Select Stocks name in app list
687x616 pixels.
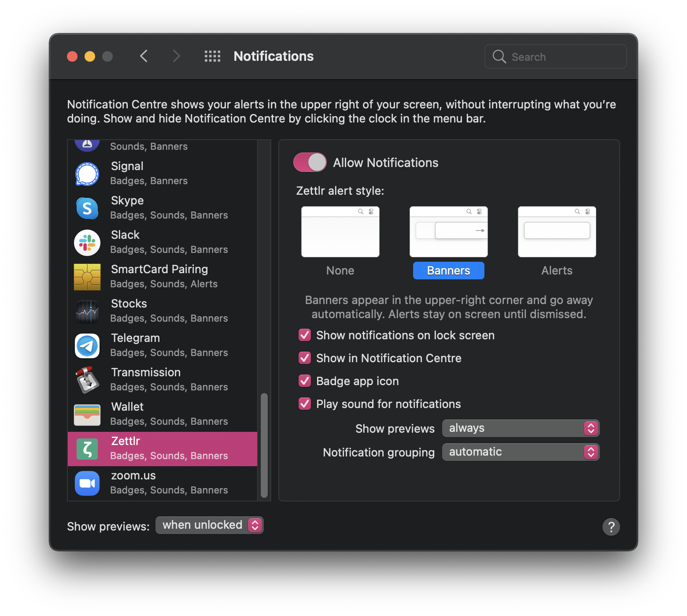pos(129,304)
